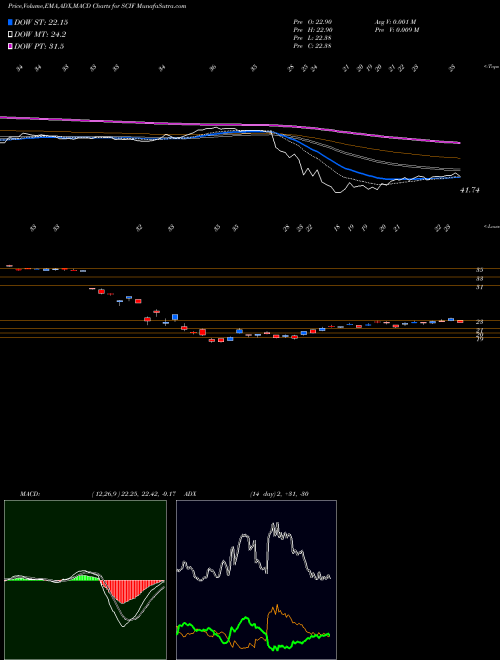
Task: Click the 35 price axis label
Action: tap(479, 270)
